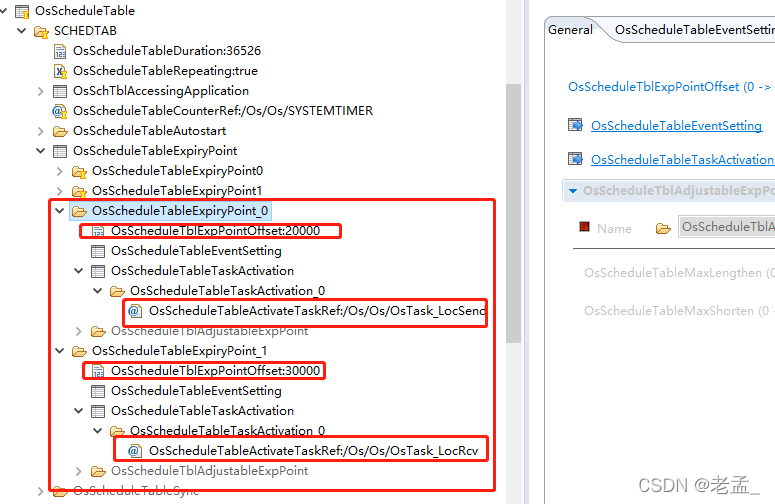Click the Name input field
This screenshot has width=775, height=504.
click(x=727, y=227)
